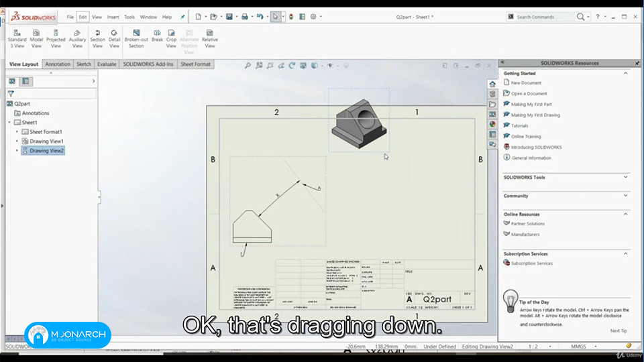The height and width of the screenshot is (362, 644).
Task: Print the drawing with Print icon
Action: 245,17
